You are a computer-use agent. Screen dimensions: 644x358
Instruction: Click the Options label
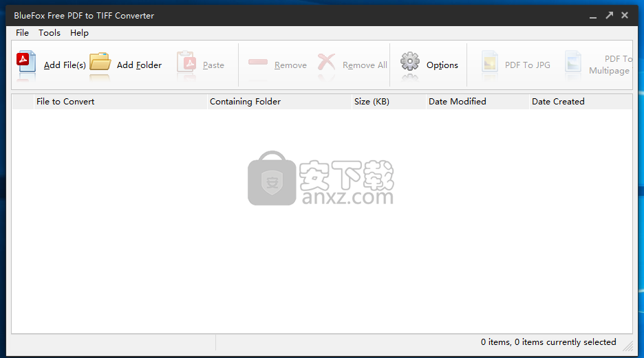click(442, 65)
